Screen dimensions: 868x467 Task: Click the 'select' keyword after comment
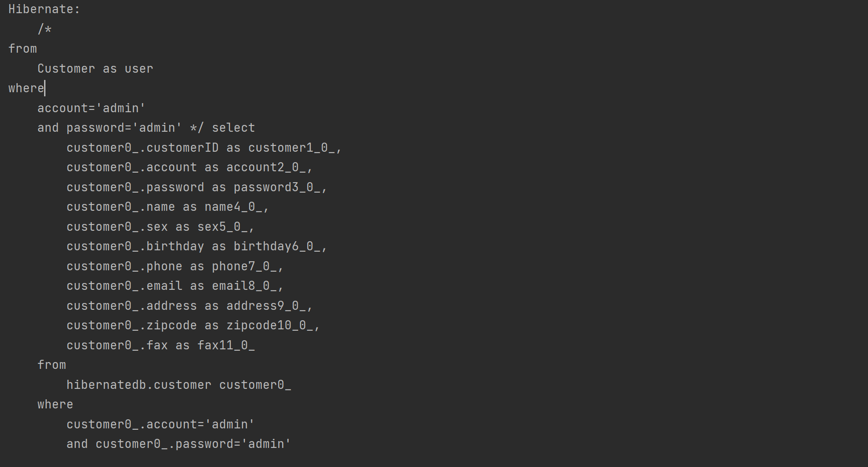tap(234, 128)
